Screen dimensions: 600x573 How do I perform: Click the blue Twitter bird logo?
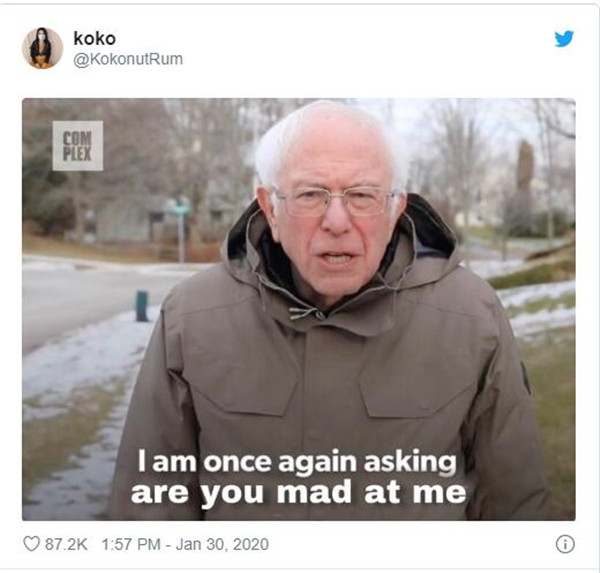(x=564, y=39)
